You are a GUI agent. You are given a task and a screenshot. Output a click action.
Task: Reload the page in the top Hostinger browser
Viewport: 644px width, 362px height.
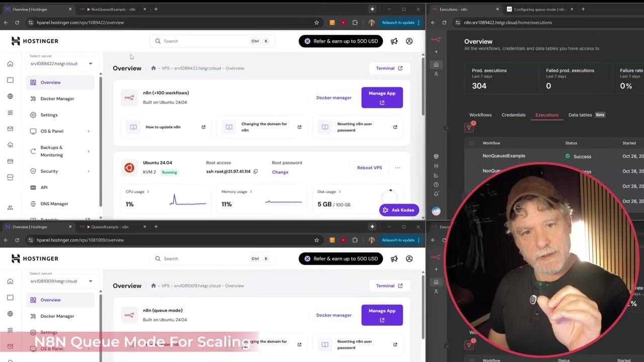coord(17,23)
